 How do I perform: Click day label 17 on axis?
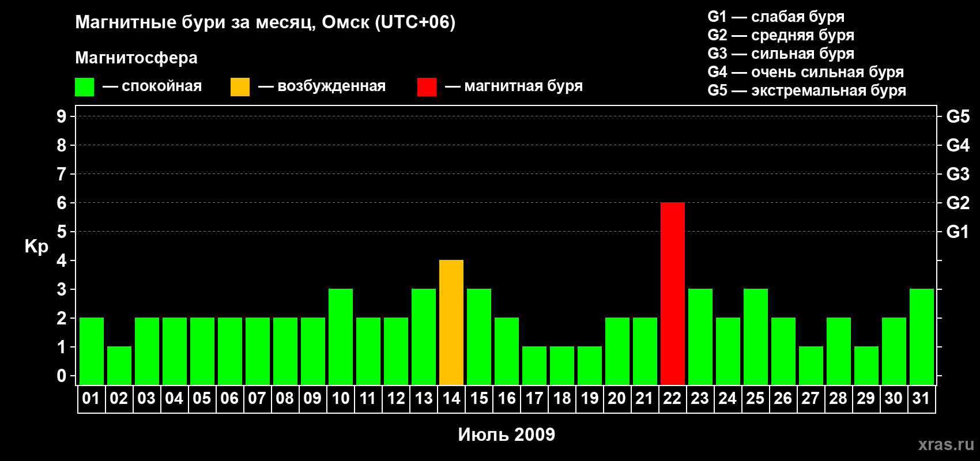[534, 399]
